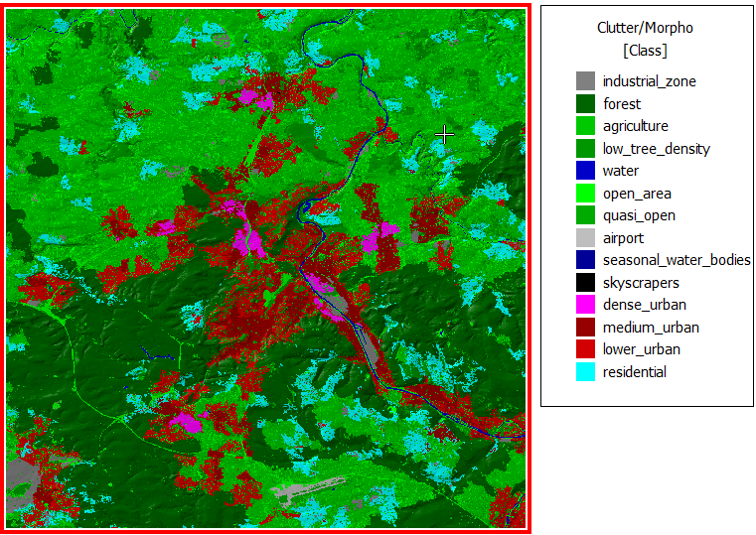Click the low_tree_density legend swatch

[585, 149]
